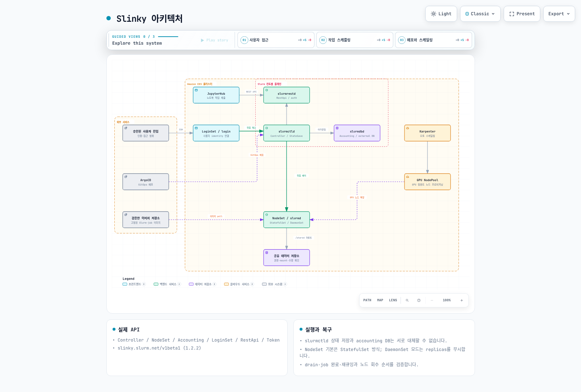Click the NodeSet code brackets icon

click(x=267, y=215)
